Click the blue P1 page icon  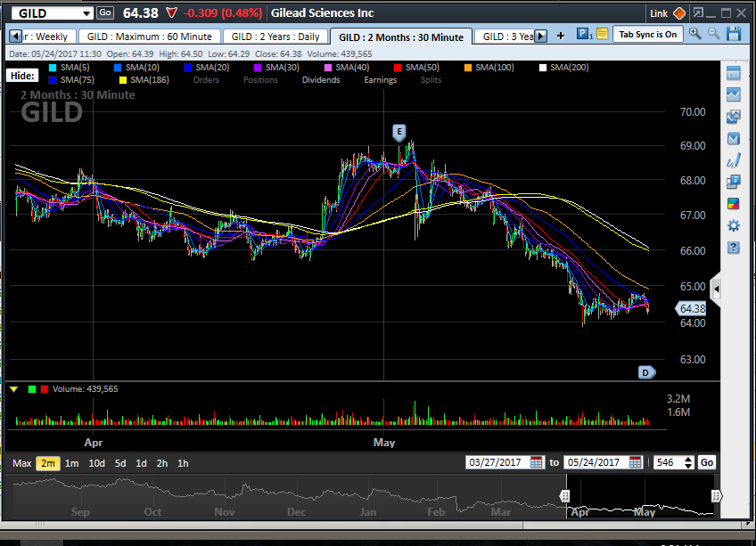pyautogui.click(x=583, y=34)
